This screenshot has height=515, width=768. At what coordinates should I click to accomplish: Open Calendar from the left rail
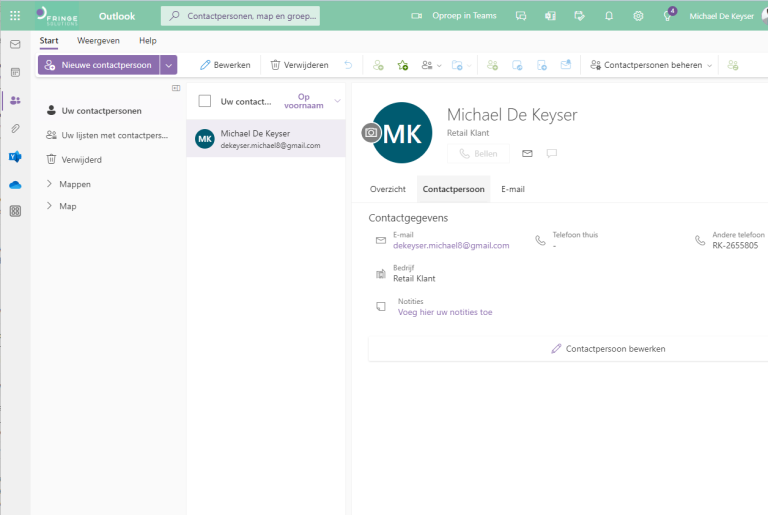click(x=15, y=73)
